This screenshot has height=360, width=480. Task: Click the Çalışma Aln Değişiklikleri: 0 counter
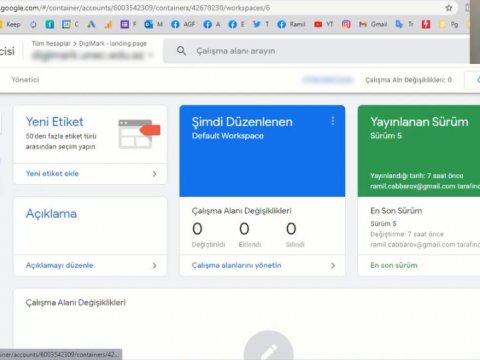(x=408, y=80)
